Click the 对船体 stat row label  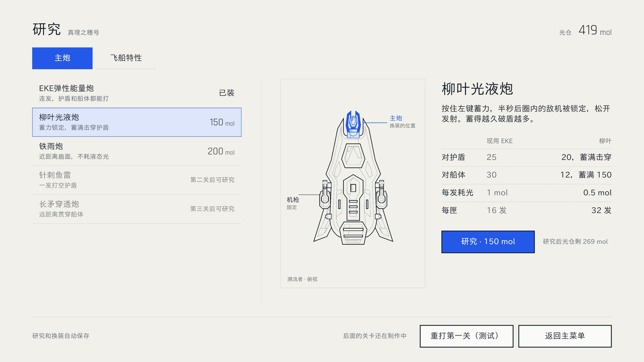453,175
